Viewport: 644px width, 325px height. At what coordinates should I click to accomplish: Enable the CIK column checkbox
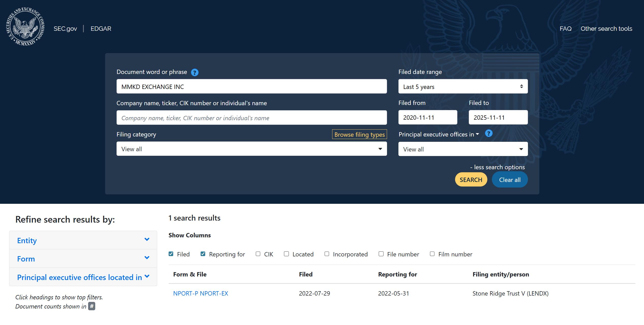coord(258,254)
